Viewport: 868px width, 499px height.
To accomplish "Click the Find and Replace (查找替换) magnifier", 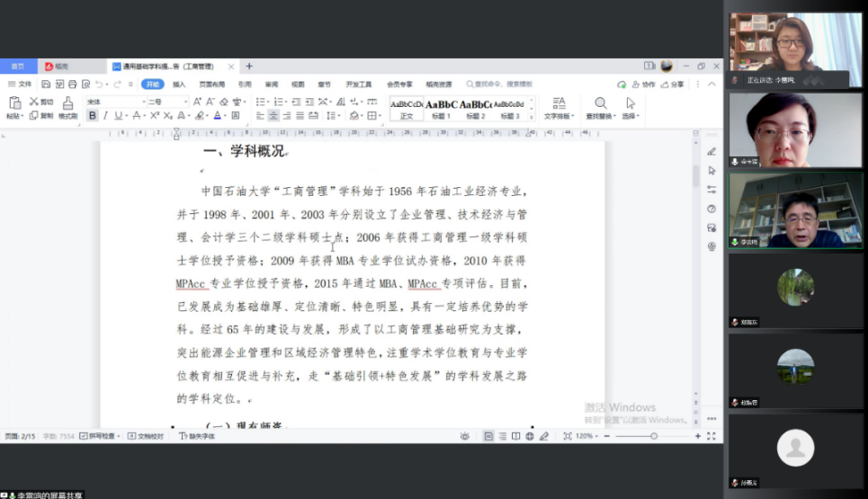I will click(600, 103).
